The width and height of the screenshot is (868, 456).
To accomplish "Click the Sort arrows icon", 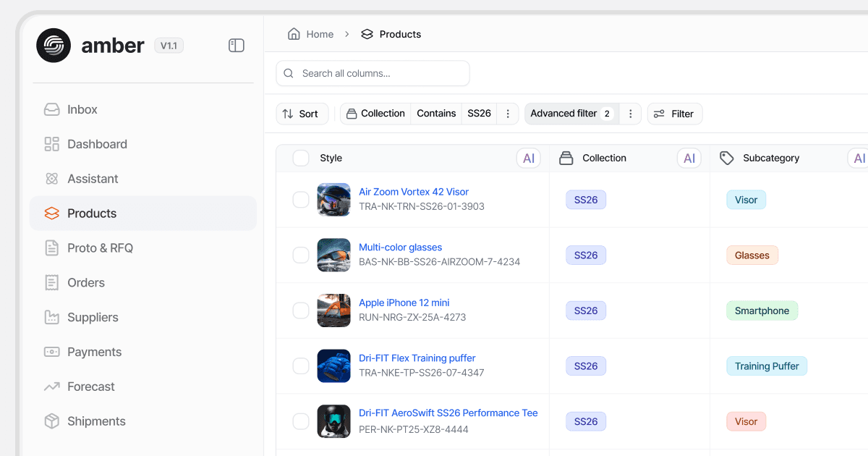I will (x=288, y=114).
